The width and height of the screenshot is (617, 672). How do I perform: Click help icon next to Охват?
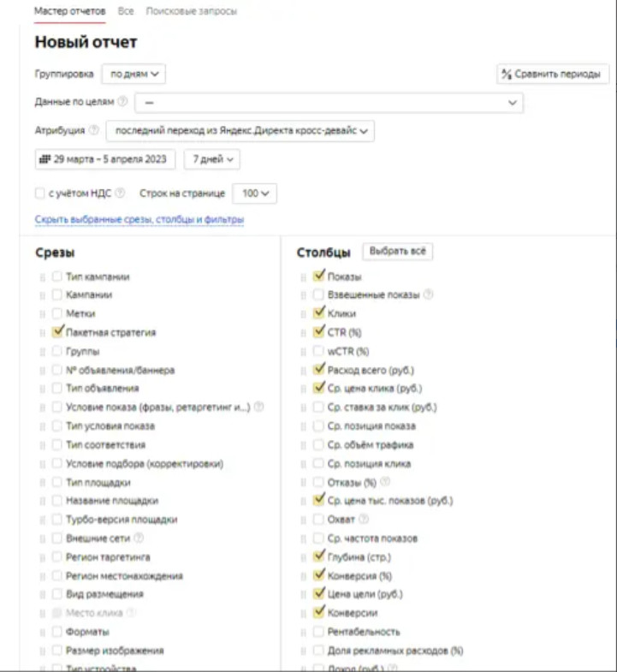pos(364,520)
